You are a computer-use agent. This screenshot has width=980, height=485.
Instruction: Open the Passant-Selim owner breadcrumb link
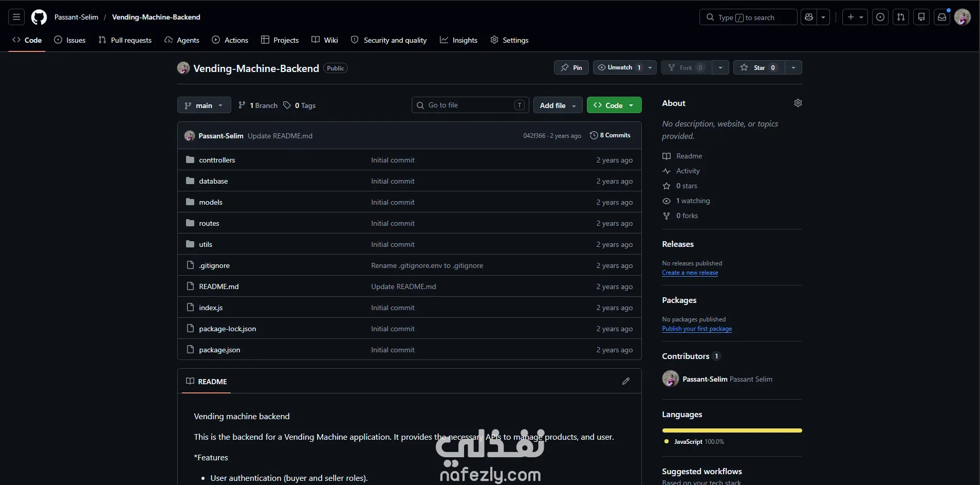point(76,17)
